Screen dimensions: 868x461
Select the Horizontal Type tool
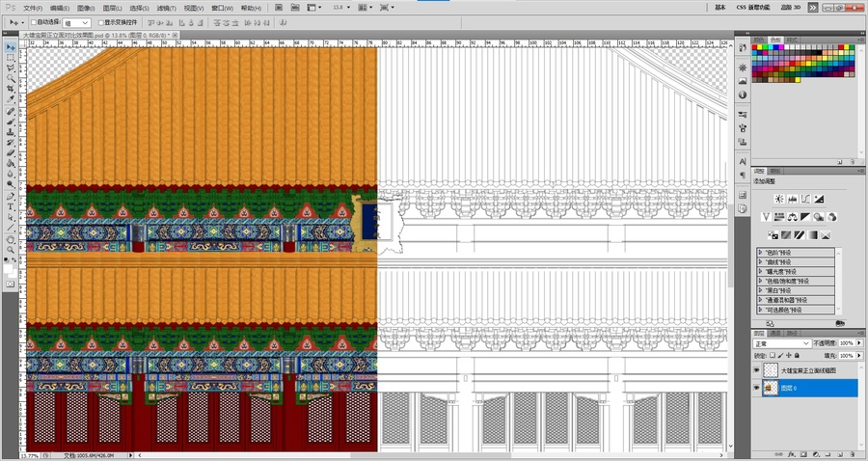[x=11, y=206]
